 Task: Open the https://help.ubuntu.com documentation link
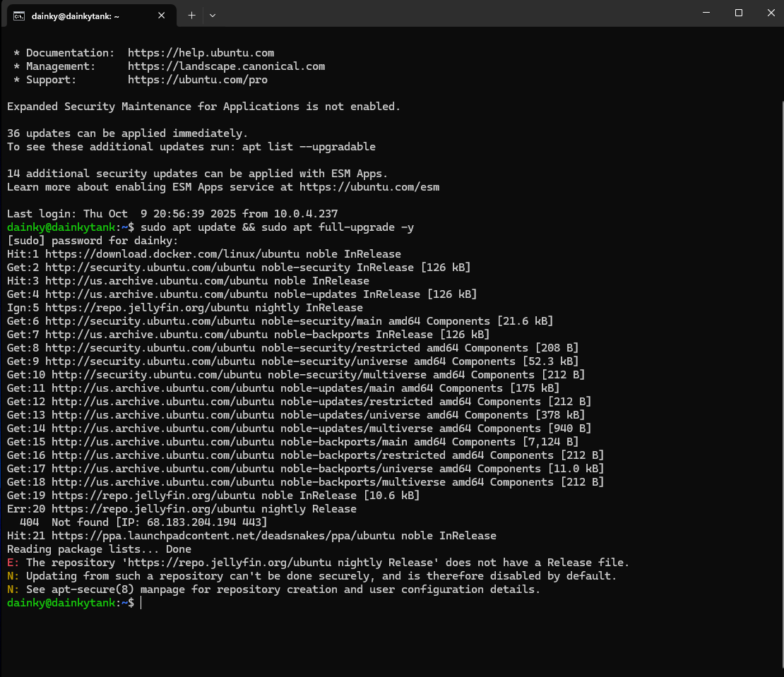[201, 52]
